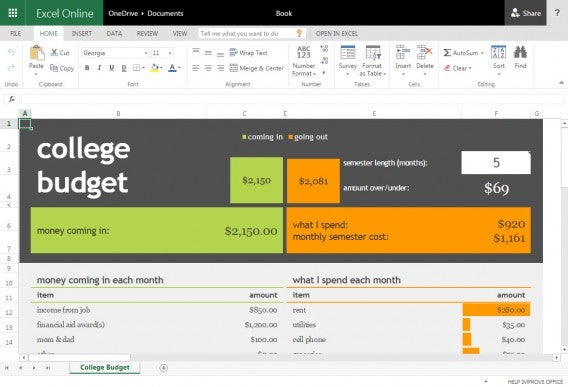The width and height of the screenshot is (568, 387).
Task: Click the Fill Color bucket icon
Action: pyautogui.click(x=155, y=68)
